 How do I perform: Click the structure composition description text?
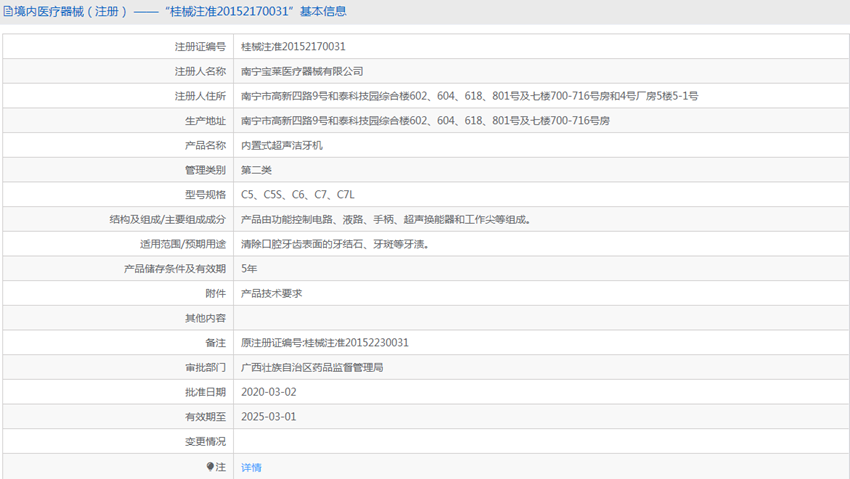386,219
